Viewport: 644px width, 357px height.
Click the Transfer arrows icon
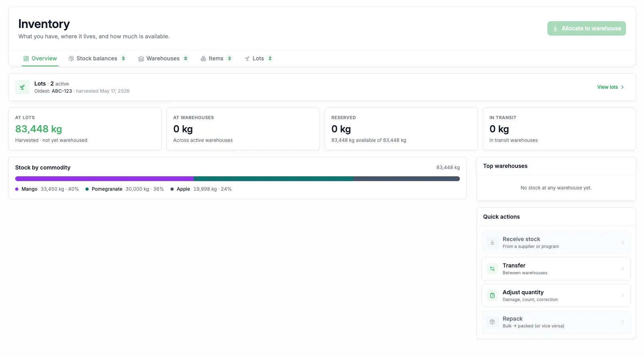click(x=492, y=269)
